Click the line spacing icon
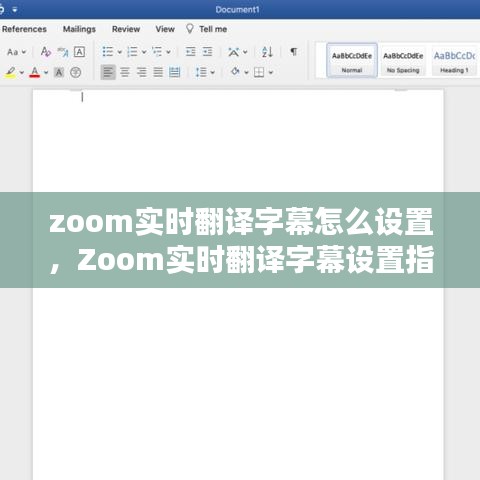Viewport: 480px width, 480px height. [x=201, y=72]
